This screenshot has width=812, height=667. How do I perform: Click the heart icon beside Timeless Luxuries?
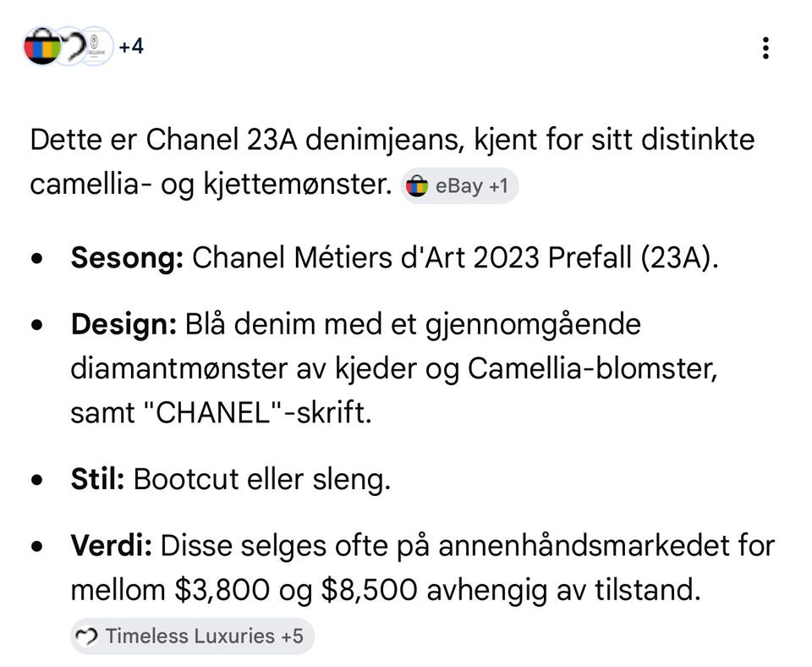pos(86,637)
